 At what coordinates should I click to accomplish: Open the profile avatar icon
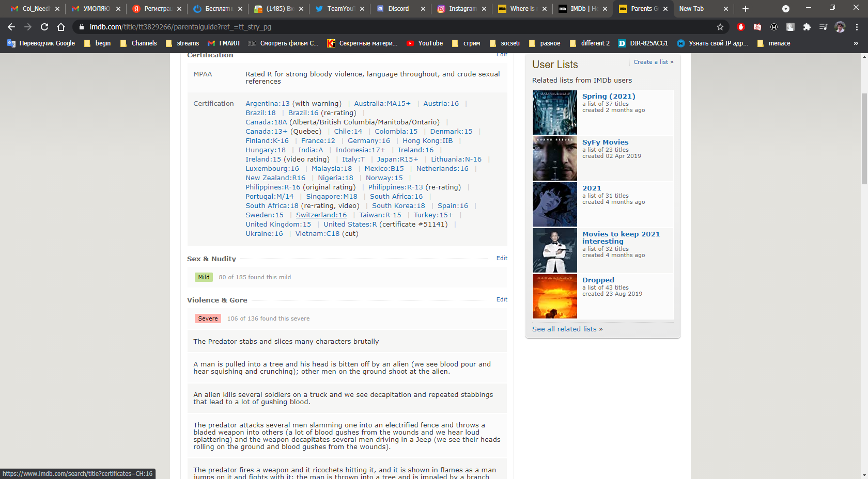(840, 27)
